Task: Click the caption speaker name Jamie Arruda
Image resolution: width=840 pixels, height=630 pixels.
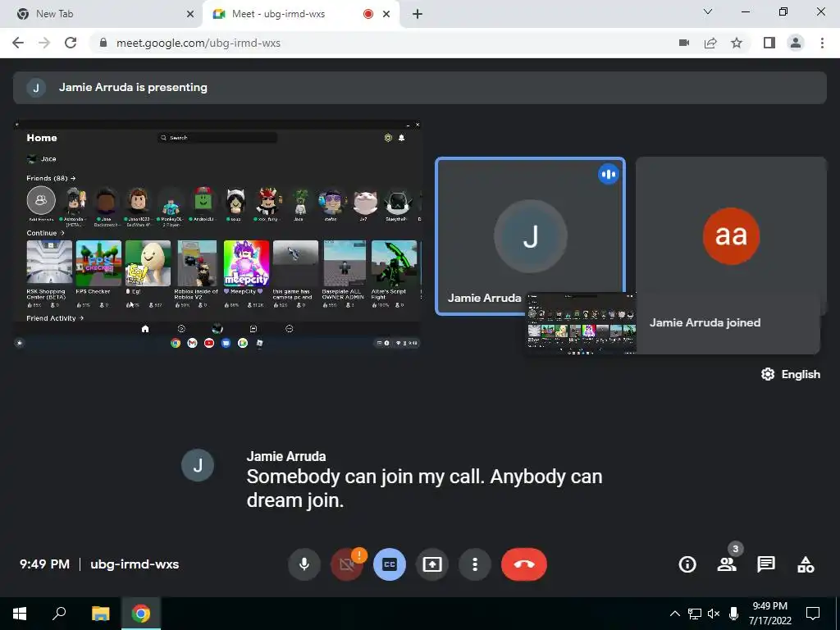Action: [286, 456]
